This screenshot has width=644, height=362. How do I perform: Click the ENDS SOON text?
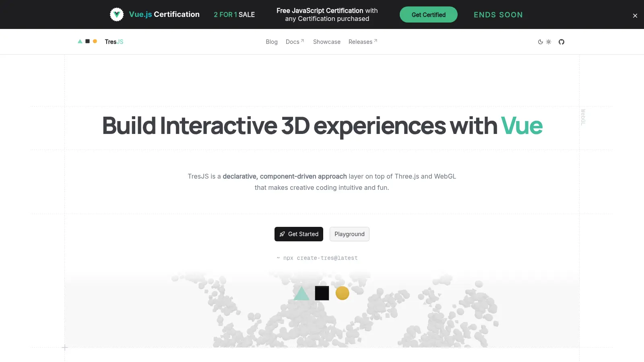point(498,15)
